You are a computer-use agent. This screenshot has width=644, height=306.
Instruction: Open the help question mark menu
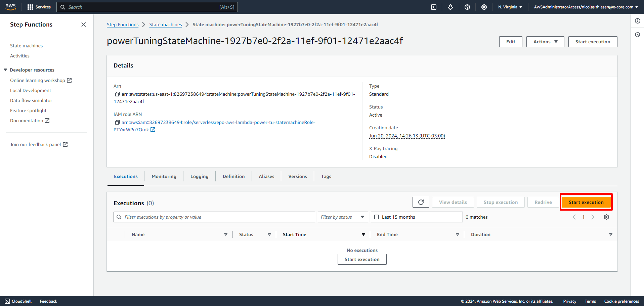click(x=467, y=7)
